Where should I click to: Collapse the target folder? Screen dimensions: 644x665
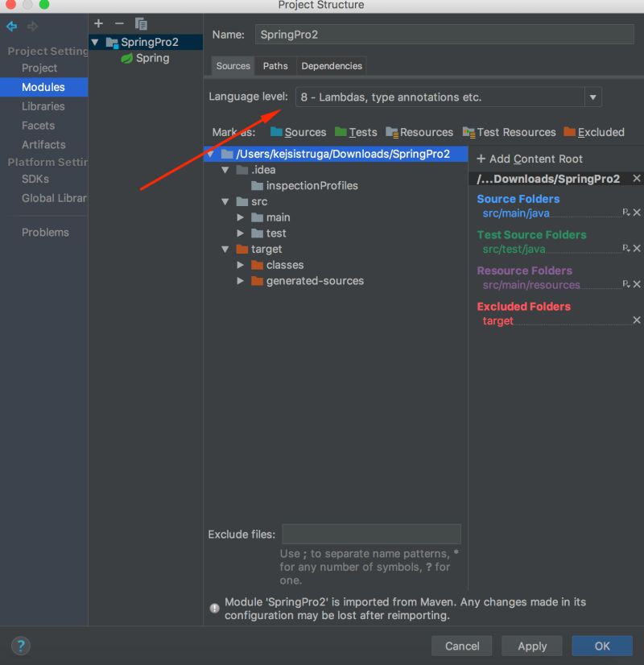(225, 250)
